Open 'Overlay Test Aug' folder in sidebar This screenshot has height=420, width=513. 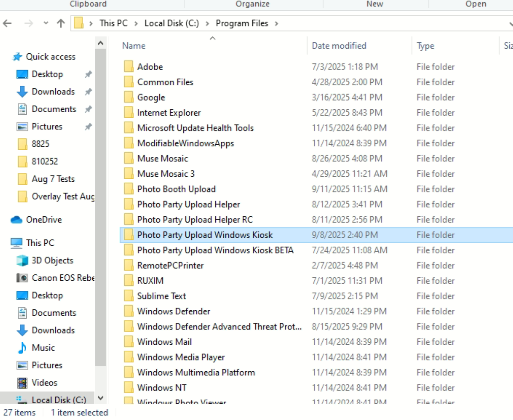pos(63,196)
